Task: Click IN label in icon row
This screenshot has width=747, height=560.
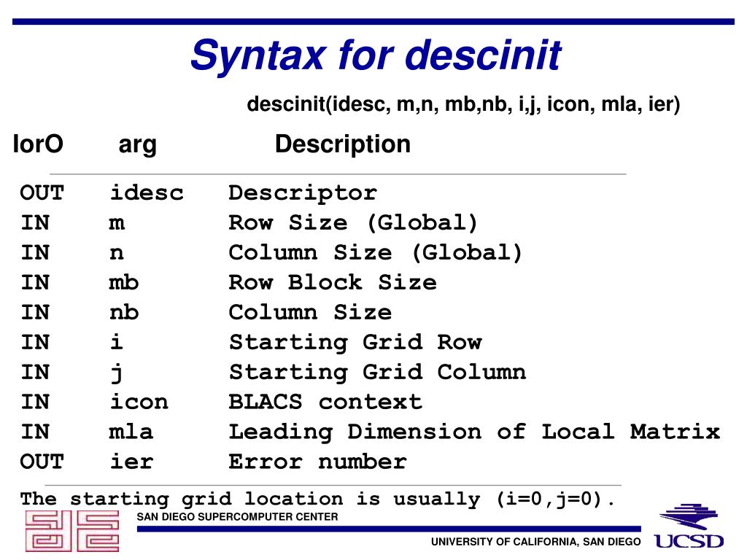Action: tap(35, 402)
